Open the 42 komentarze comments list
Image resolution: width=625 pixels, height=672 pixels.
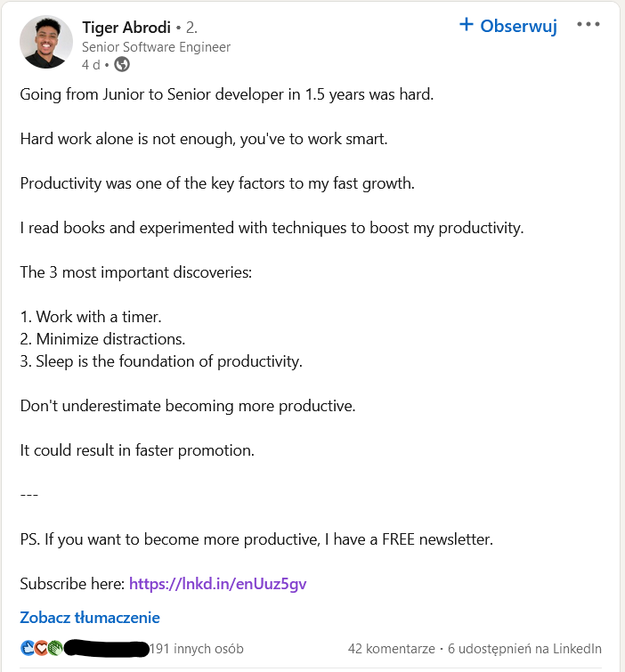point(391,649)
